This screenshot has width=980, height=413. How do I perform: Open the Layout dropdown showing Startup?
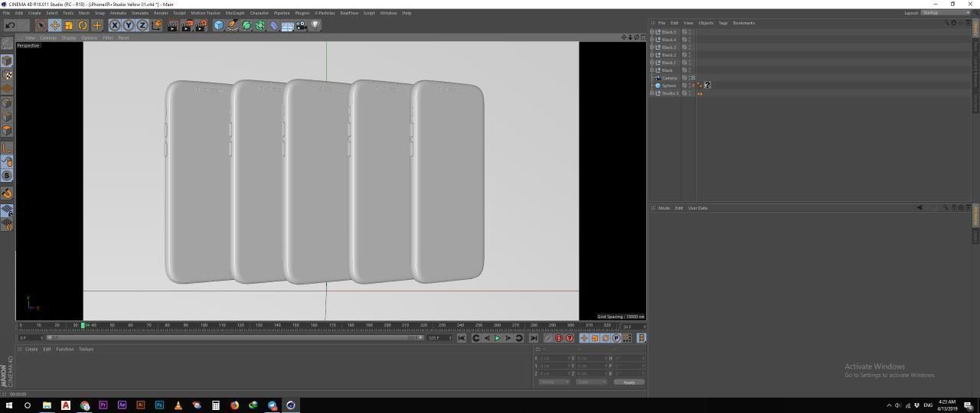(x=946, y=13)
